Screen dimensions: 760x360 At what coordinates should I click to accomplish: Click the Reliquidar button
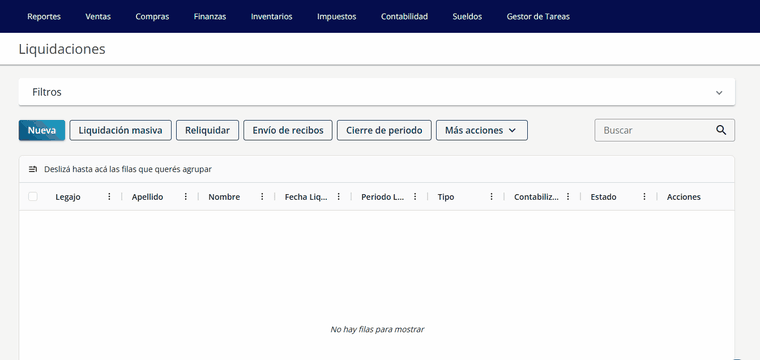coord(207,130)
